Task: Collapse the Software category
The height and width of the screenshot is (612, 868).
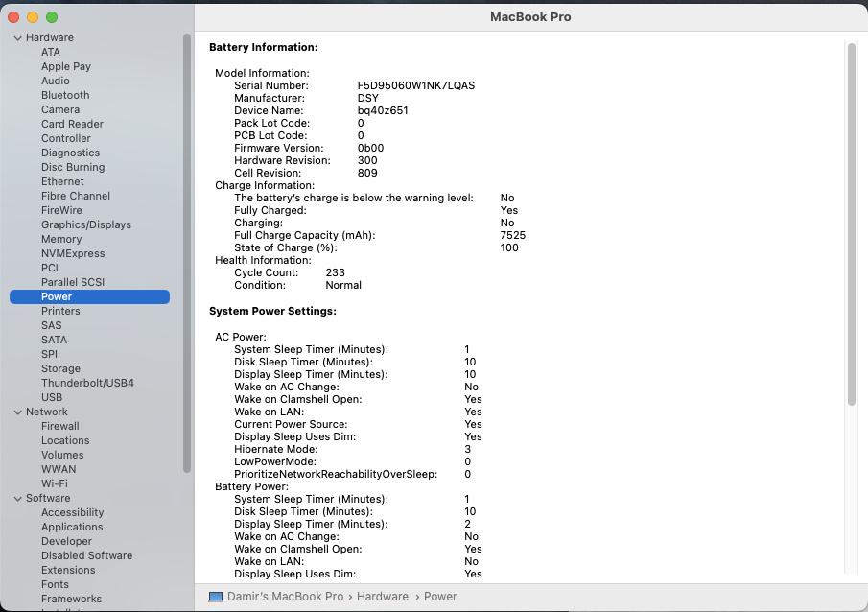Action: (18, 499)
